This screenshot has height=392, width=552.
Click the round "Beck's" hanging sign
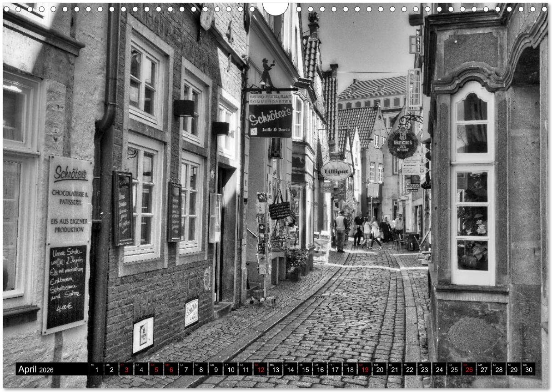click(402, 142)
